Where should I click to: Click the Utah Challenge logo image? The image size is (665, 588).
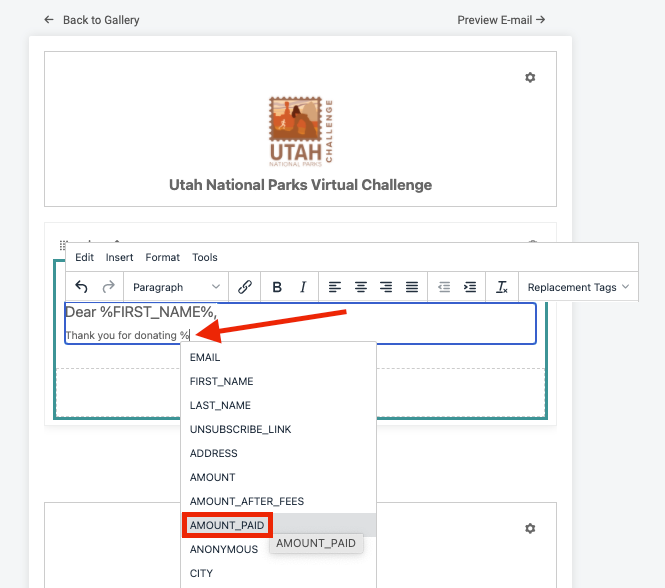tap(300, 132)
